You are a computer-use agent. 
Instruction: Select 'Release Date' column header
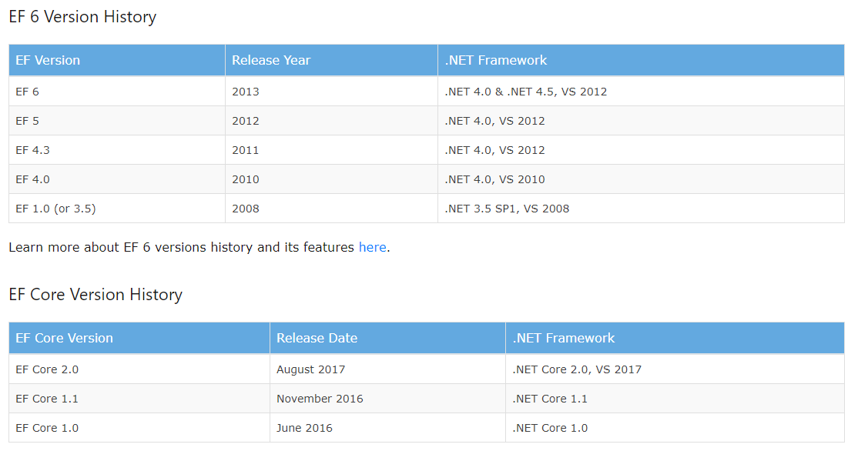[x=387, y=338]
